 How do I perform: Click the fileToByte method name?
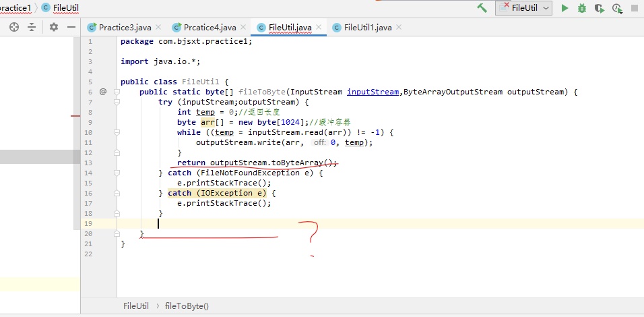pos(262,92)
